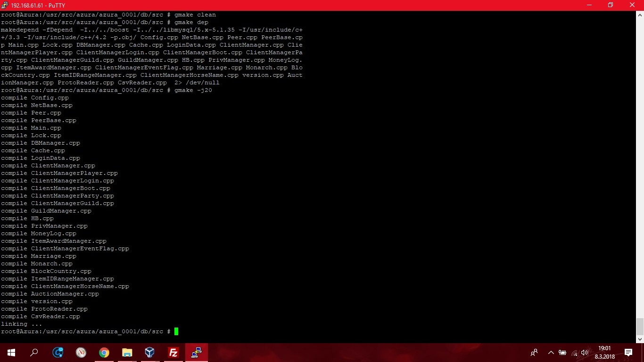Screen dimensions: 644x362
Task: Click 'compile ClientManagerBoot.cpp' line
Action: (56, 188)
